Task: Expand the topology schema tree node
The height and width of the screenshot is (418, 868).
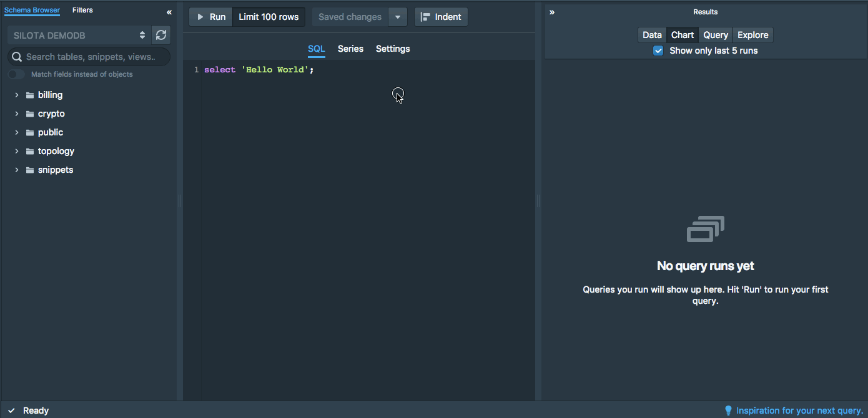Action: point(17,152)
